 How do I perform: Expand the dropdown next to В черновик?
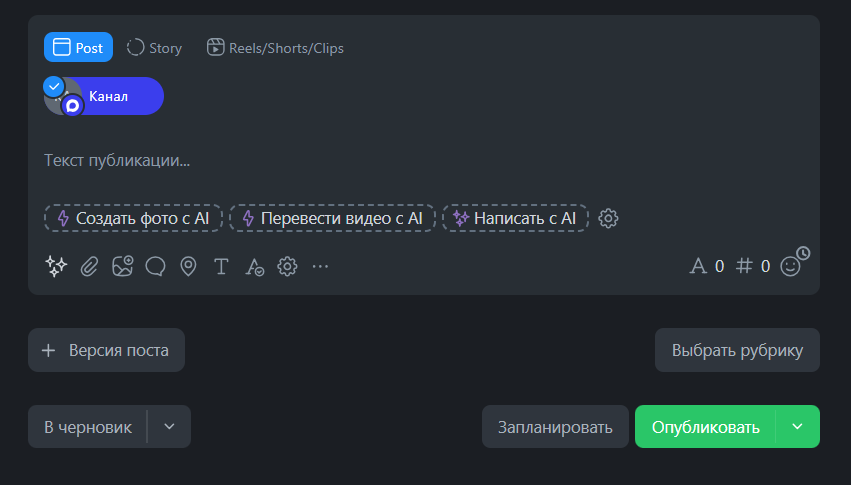[169, 426]
